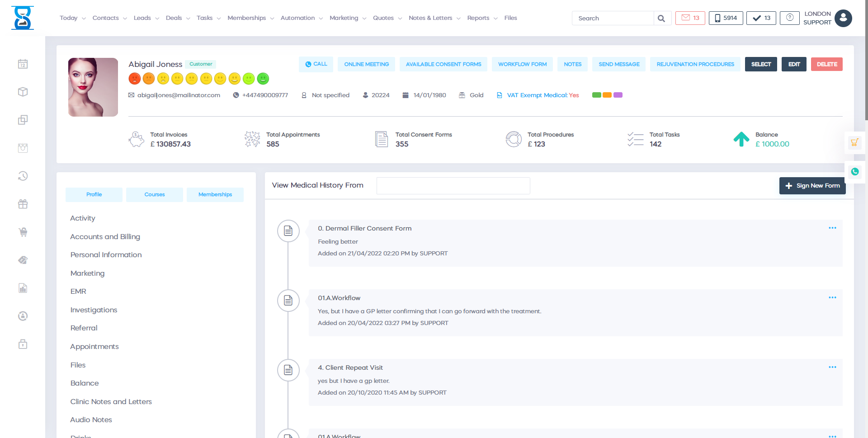Viewport: 868px width, 438px height.
Task: Click the search magnifier icon
Action: (661, 19)
